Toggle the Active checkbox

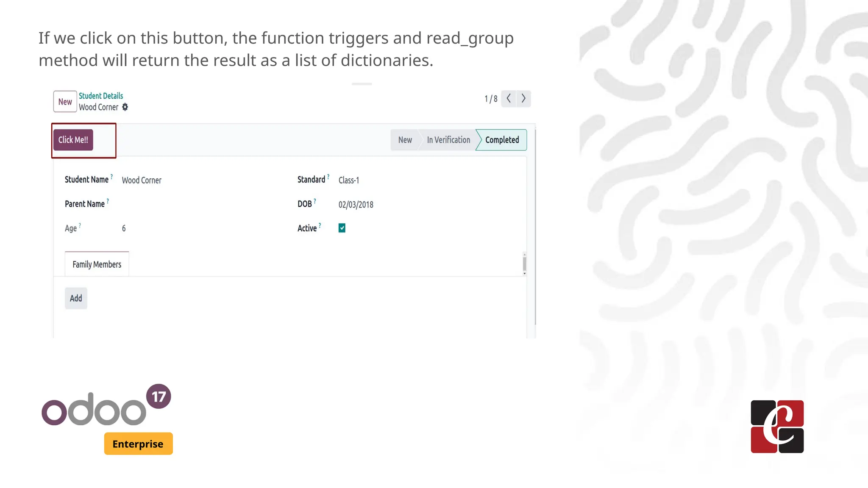[x=342, y=228]
